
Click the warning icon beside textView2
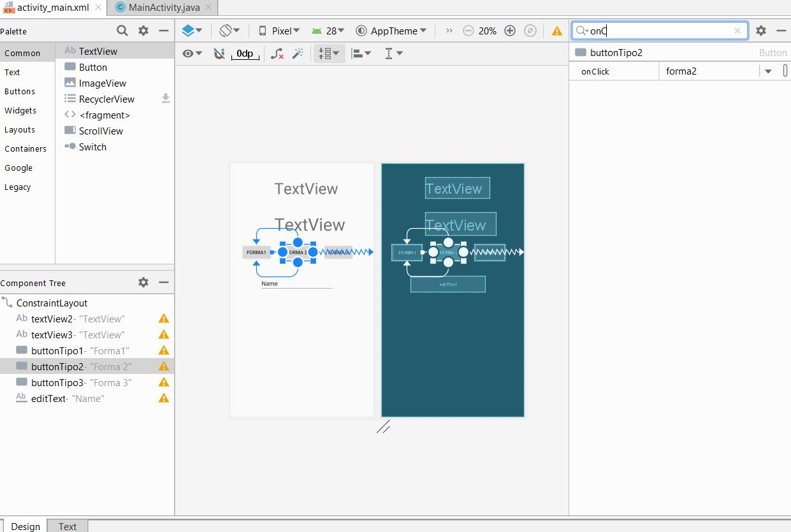[x=164, y=319]
